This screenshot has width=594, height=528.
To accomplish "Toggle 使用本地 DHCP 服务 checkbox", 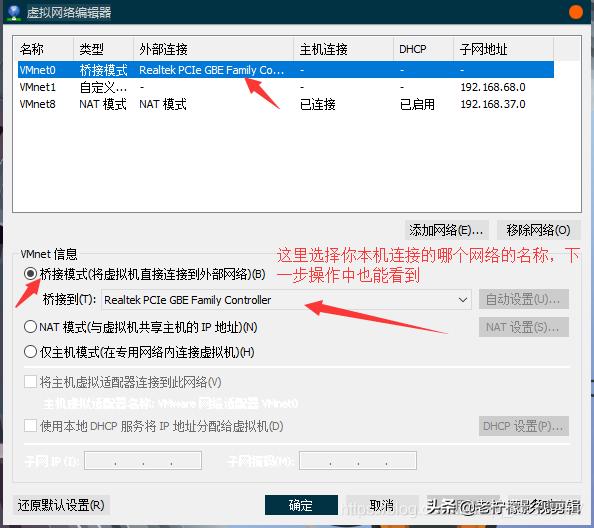I will tap(30, 425).
